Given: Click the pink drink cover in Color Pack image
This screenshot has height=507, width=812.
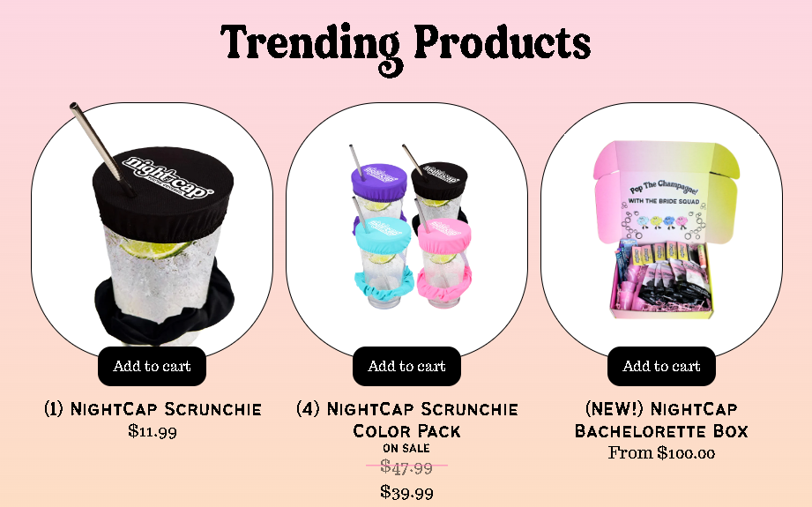Looking at the screenshot, I should click(444, 235).
